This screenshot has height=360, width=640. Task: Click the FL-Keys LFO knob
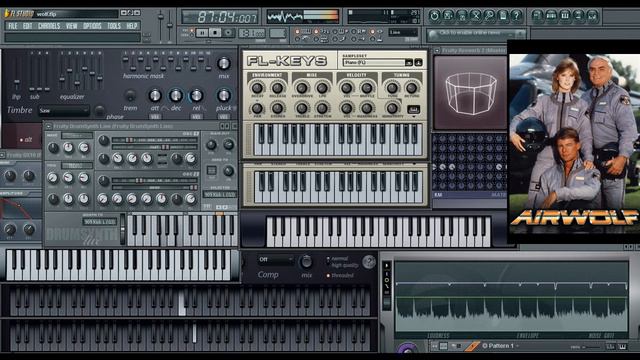pos(322,88)
